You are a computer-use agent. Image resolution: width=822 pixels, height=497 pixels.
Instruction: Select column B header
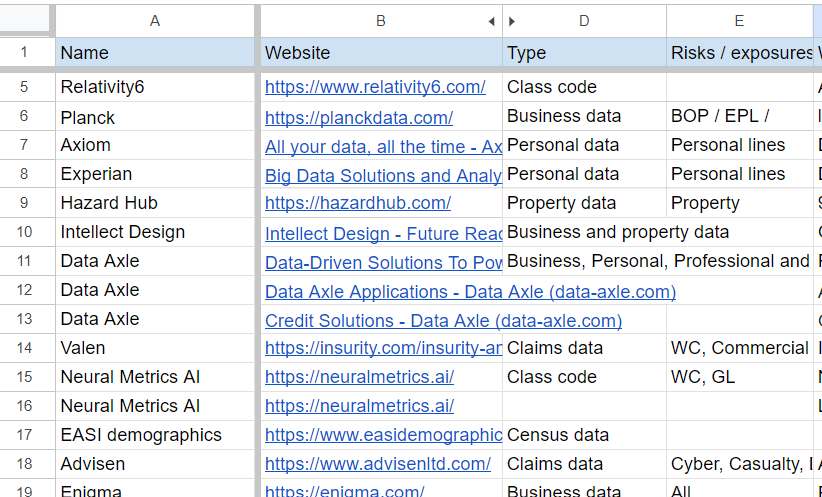point(381,21)
